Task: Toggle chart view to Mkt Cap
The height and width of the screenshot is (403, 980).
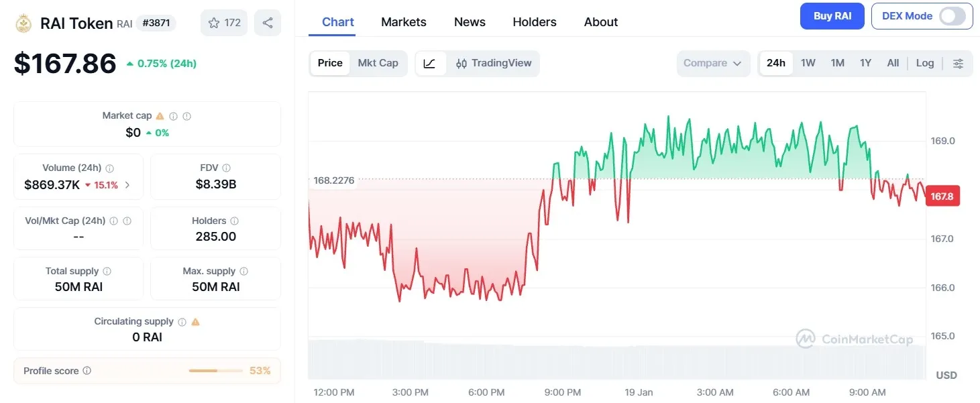Action: (378, 63)
